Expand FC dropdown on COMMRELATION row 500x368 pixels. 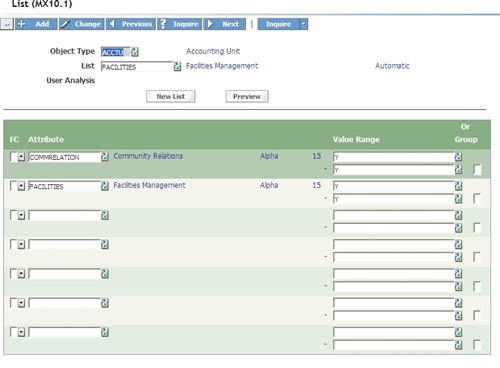tap(21, 157)
